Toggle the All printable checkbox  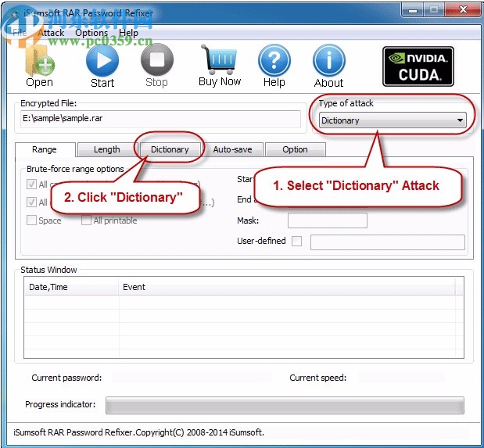coord(86,220)
